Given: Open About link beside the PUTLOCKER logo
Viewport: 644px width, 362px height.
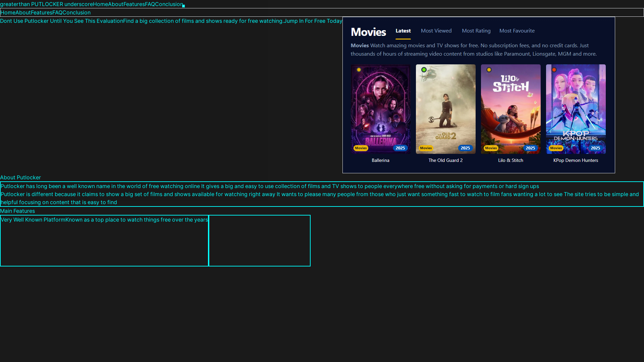Looking at the screenshot, I should 116,4.
